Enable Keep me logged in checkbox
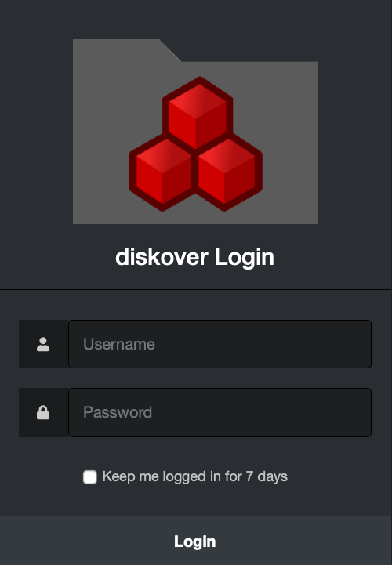392x565 pixels. pos(90,476)
